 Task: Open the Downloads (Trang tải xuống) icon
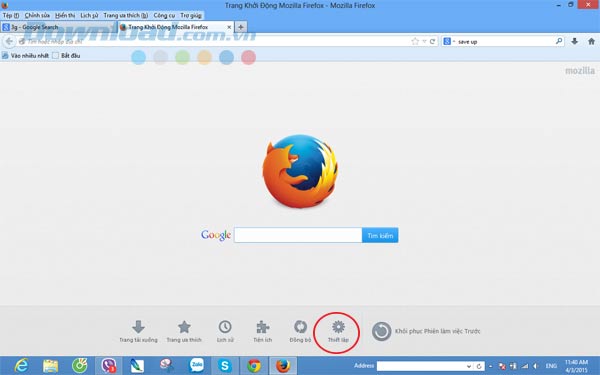pos(138,327)
